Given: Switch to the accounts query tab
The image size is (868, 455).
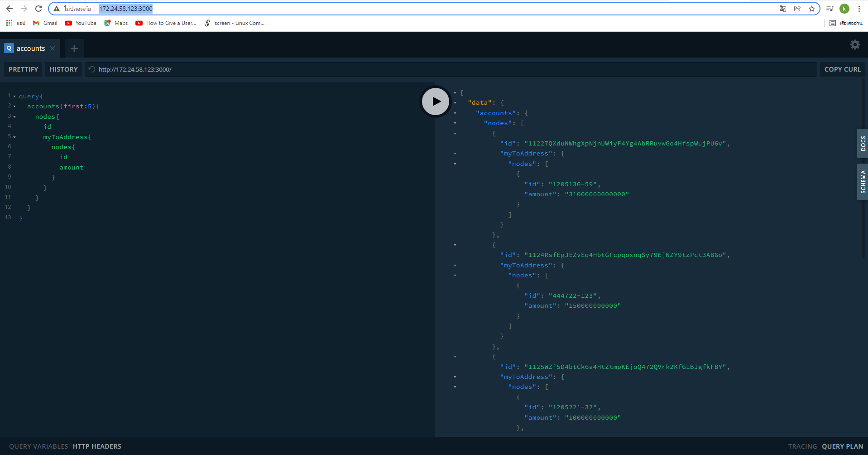Looking at the screenshot, I should pos(30,48).
